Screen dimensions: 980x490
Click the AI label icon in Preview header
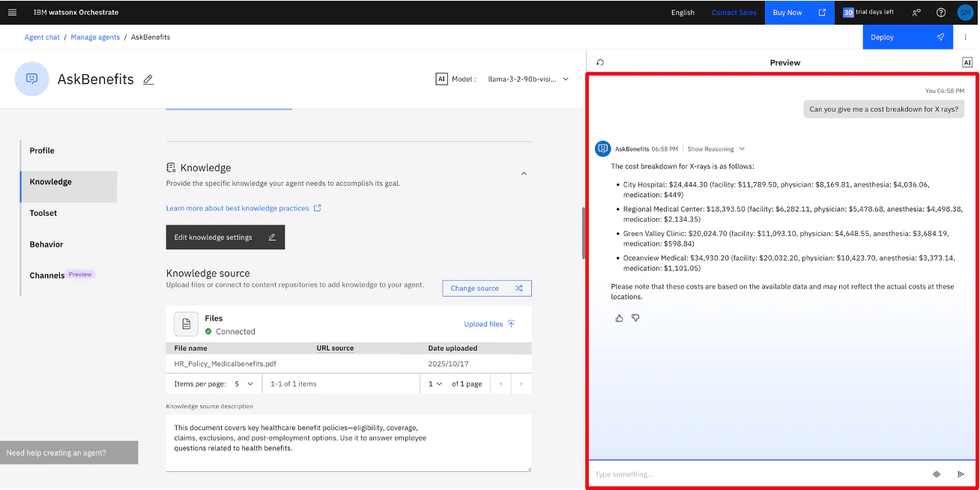click(x=967, y=63)
